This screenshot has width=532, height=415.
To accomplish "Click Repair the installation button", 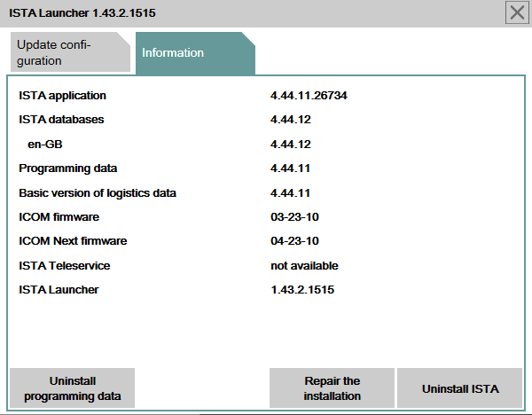I will click(332, 388).
